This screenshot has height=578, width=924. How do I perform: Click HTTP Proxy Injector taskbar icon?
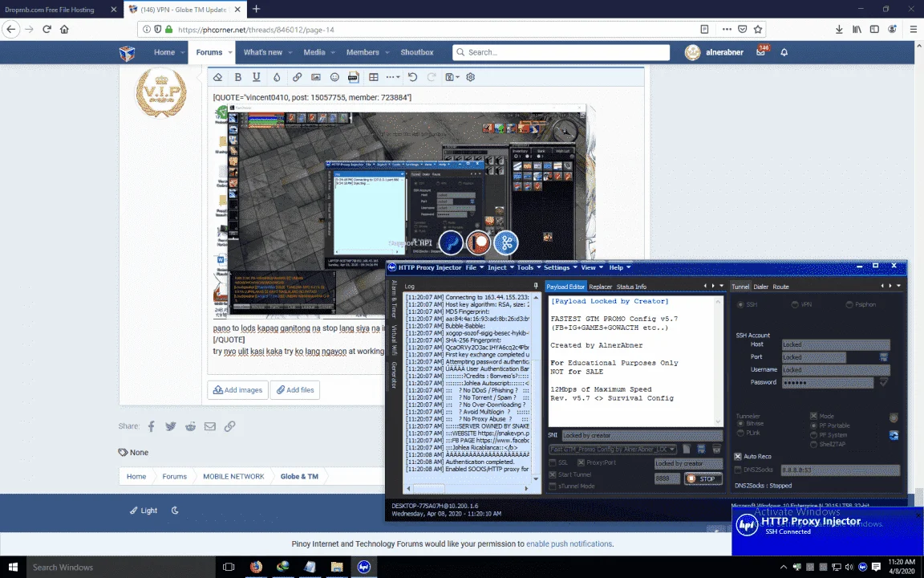coord(363,567)
